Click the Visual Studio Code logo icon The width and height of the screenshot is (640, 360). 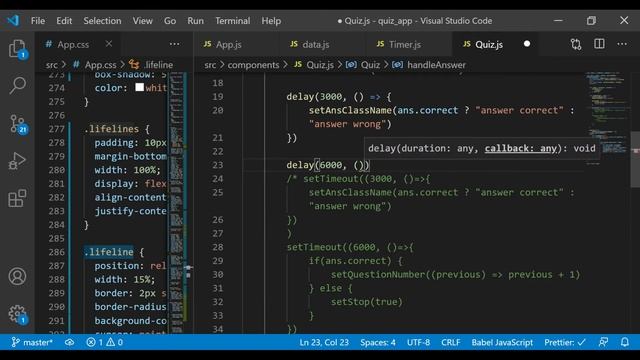pyautogui.click(x=13, y=20)
